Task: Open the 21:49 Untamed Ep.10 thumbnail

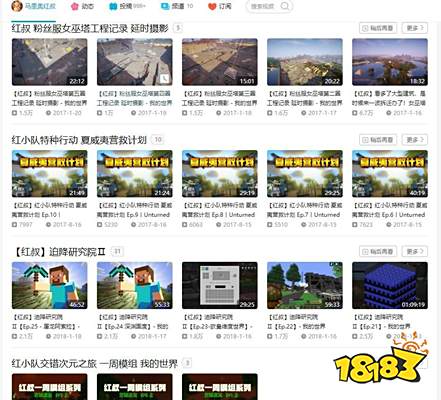Action: [x=50, y=174]
